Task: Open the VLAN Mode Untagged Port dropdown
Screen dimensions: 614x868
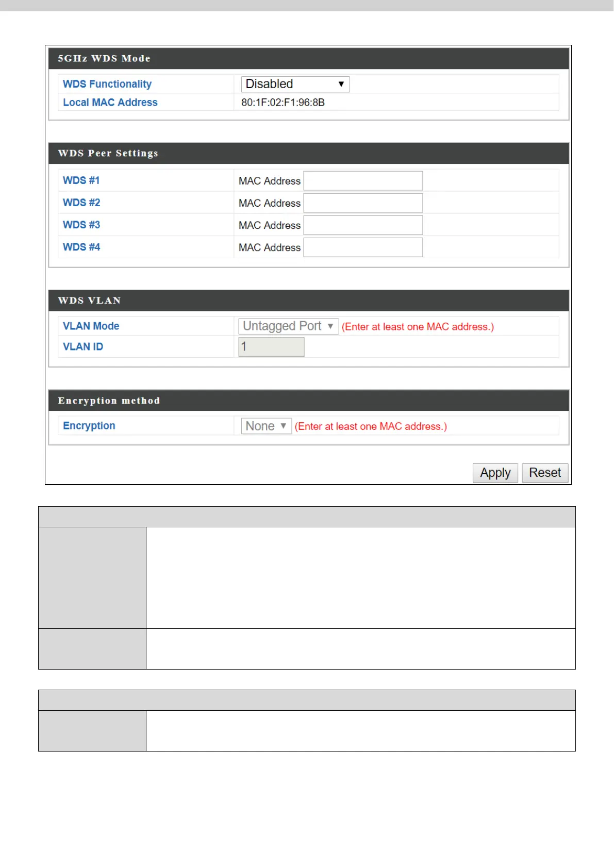Action: click(289, 326)
